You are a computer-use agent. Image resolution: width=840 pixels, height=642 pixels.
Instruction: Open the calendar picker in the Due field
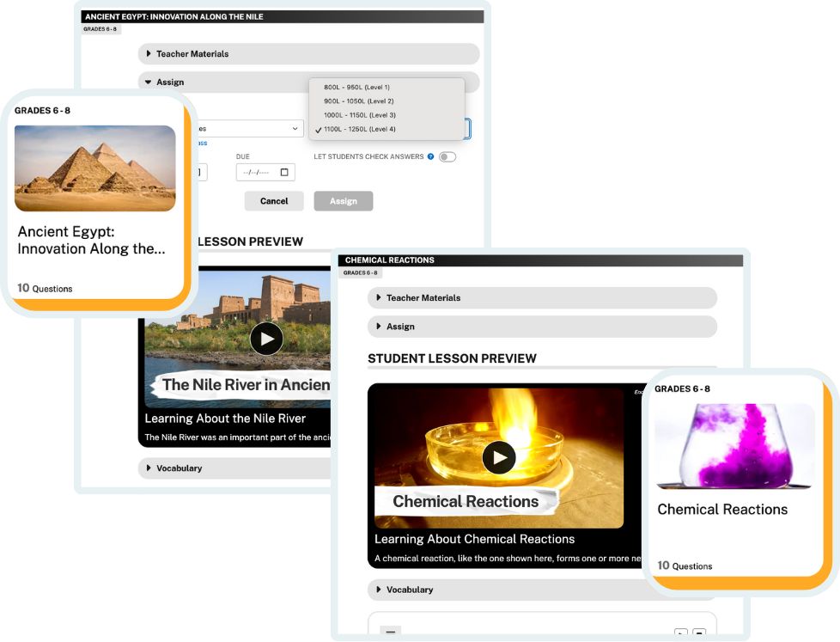click(284, 173)
